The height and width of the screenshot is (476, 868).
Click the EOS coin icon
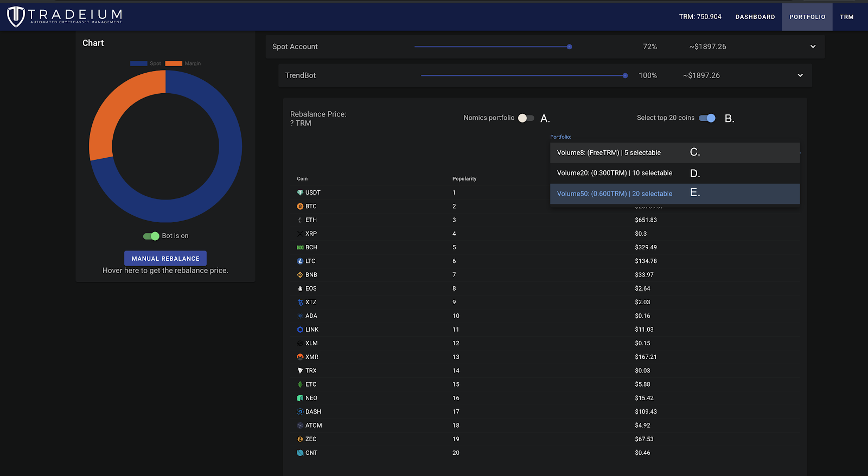click(300, 288)
